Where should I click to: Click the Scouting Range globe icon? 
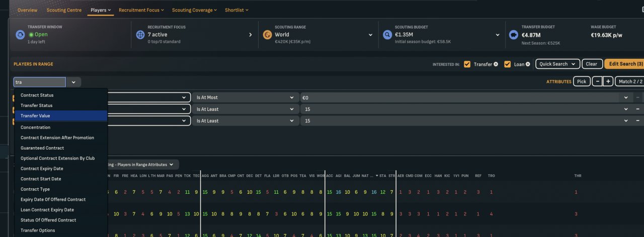coord(268,35)
